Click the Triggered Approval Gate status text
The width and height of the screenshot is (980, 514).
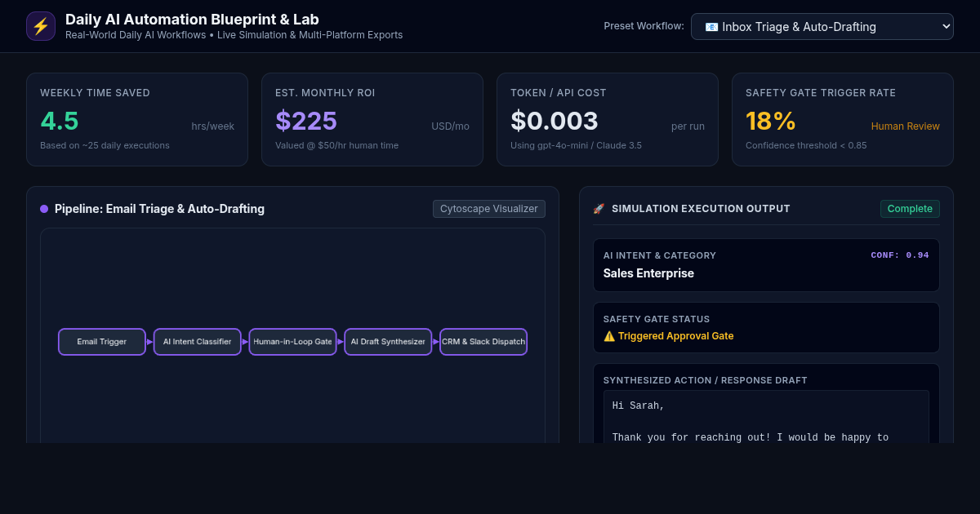[676, 335]
